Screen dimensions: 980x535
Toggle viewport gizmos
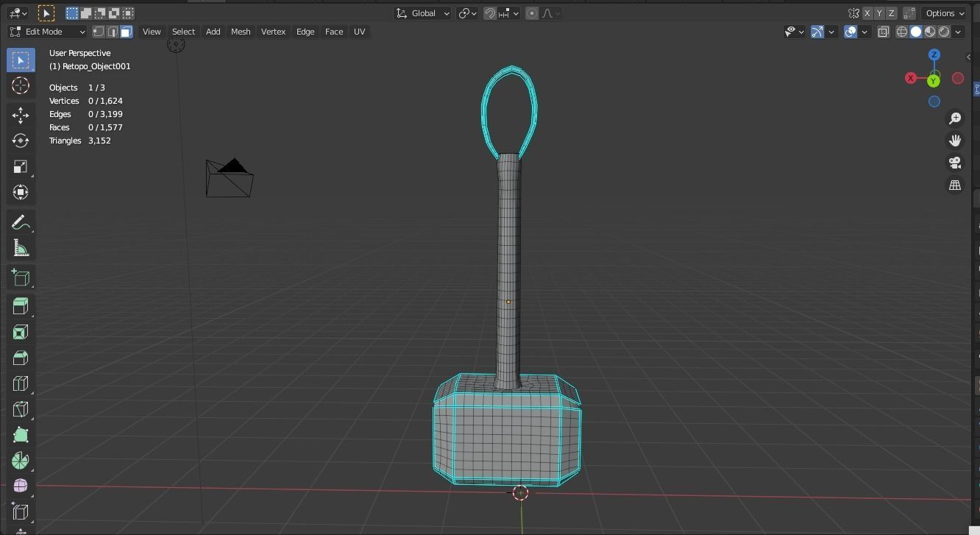[x=817, y=32]
